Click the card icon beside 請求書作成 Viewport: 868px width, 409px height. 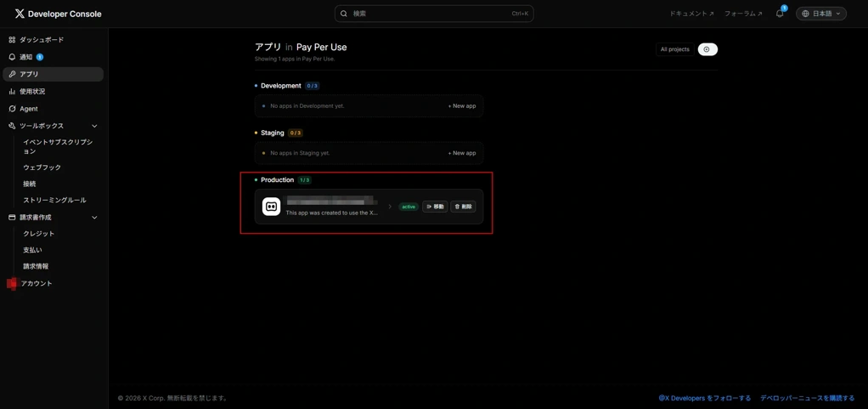tap(12, 217)
